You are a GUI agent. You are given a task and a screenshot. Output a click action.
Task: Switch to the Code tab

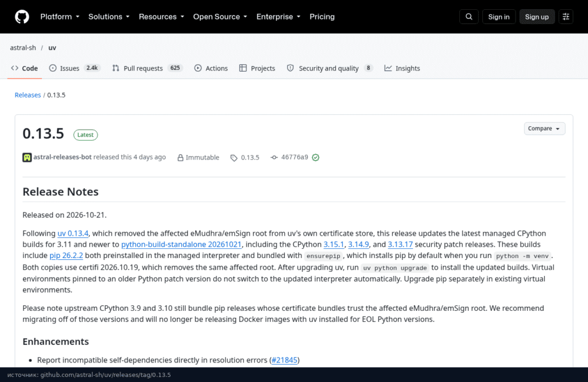click(x=24, y=68)
